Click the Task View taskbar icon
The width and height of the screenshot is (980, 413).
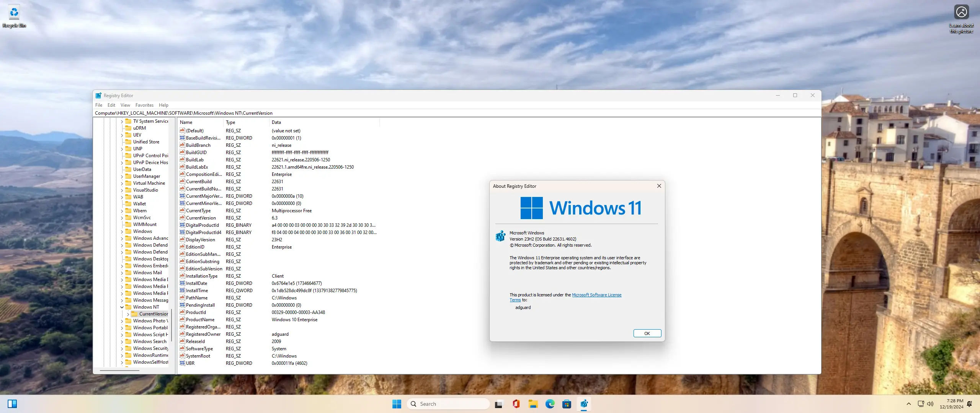point(498,404)
